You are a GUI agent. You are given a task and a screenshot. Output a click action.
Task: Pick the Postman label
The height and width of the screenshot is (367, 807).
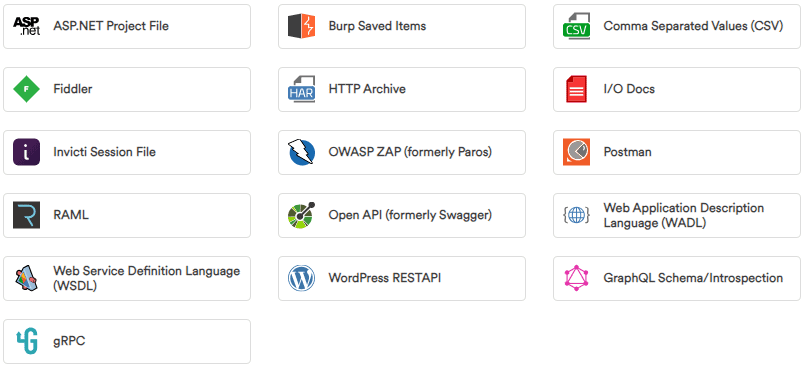[x=627, y=152]
